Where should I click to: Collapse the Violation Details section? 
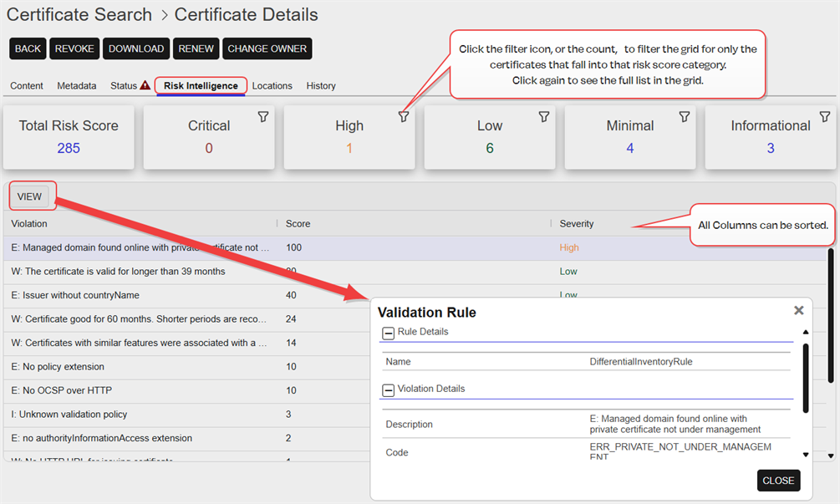click(389, 389)
